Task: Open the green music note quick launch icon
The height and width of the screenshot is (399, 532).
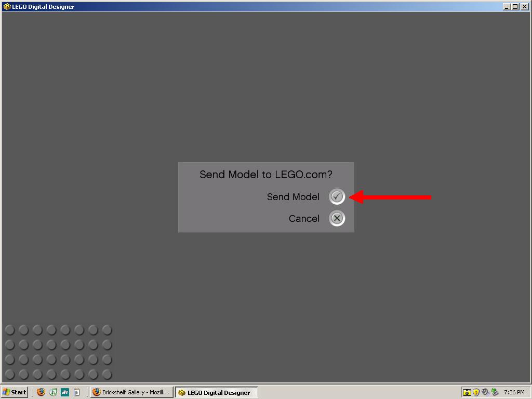Action: pos(54,392)
